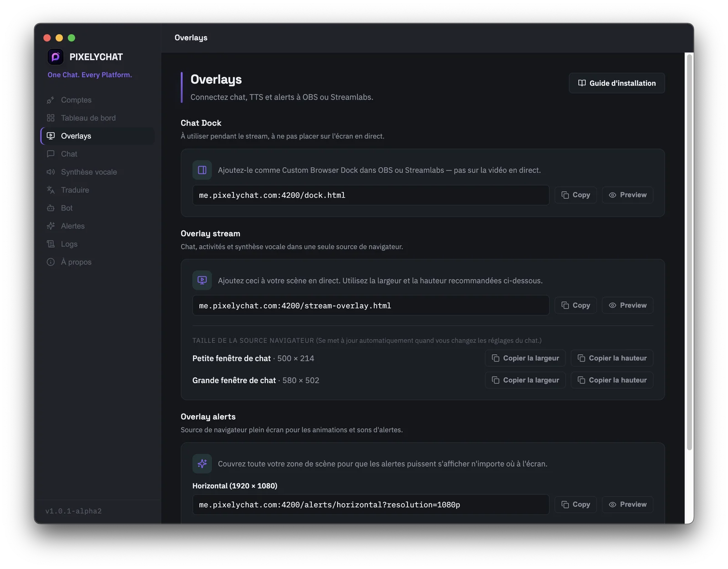The height and width of the screenshot is (569, 728).
Task: Click the Chat Dock panel icon
Action: click(202, 170)
